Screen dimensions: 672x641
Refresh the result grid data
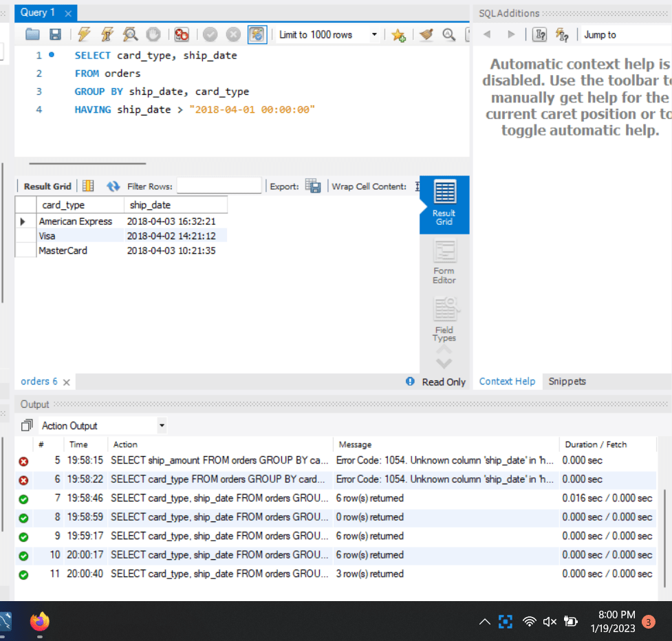tap(113, 186)
